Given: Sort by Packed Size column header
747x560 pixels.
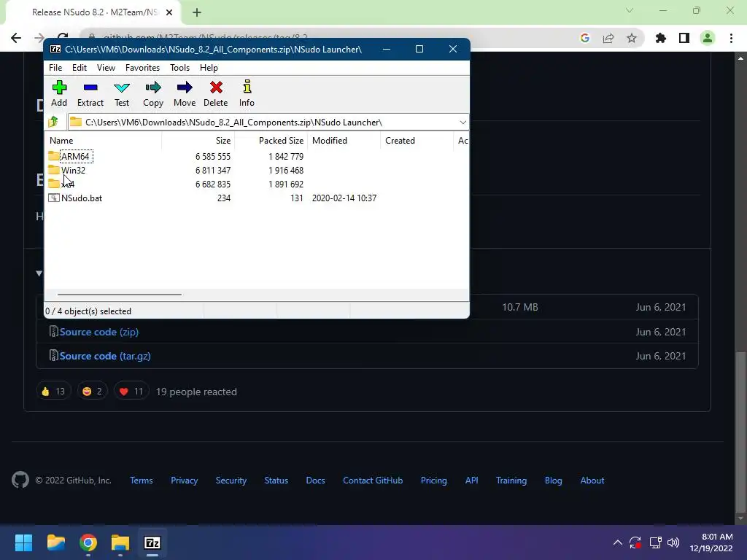Looking at the screenshot, I should click(271, 141).
